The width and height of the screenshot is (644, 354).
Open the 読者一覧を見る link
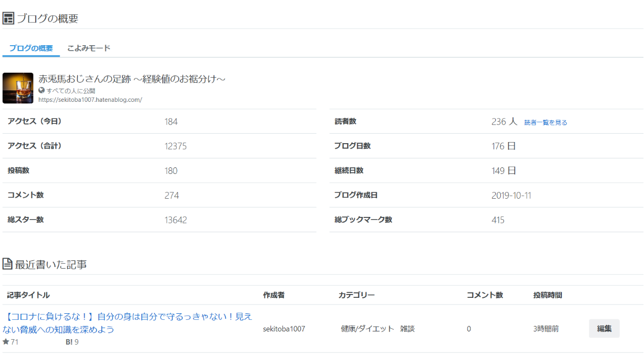[x=545, y=122]
